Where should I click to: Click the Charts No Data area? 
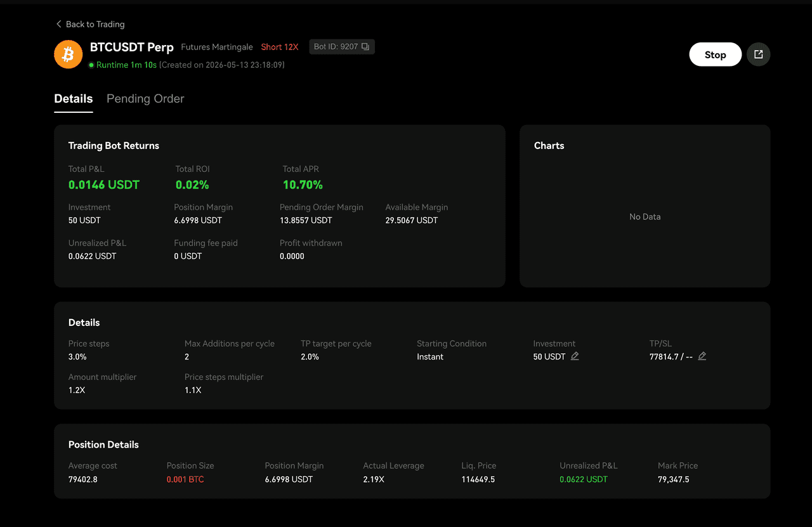point(645,217)
